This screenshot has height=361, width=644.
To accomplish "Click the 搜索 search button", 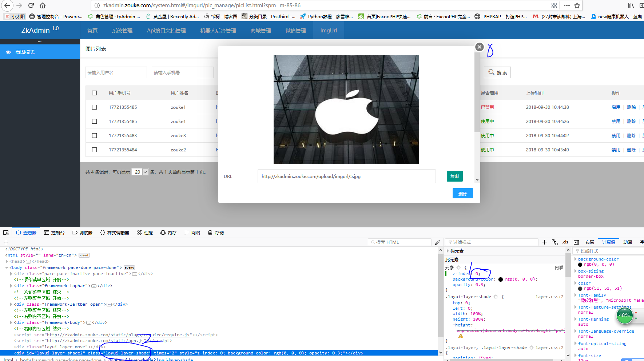I will (497, 72).
